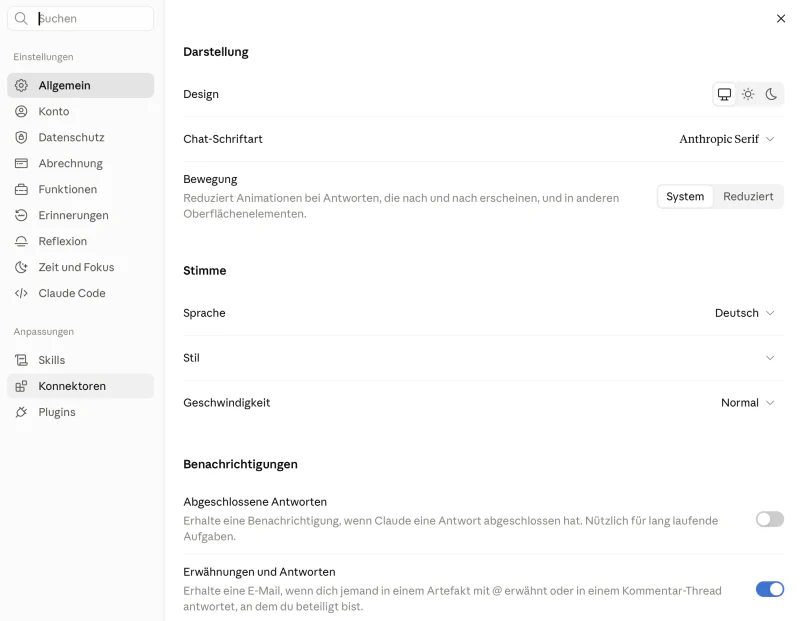800x621 pixels.
Task: Open the Plugins page
Action: [81, 412]
